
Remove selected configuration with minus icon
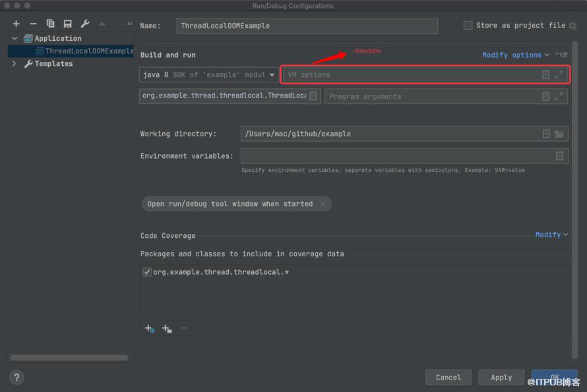pyautogui.click(x=34, y=24)
